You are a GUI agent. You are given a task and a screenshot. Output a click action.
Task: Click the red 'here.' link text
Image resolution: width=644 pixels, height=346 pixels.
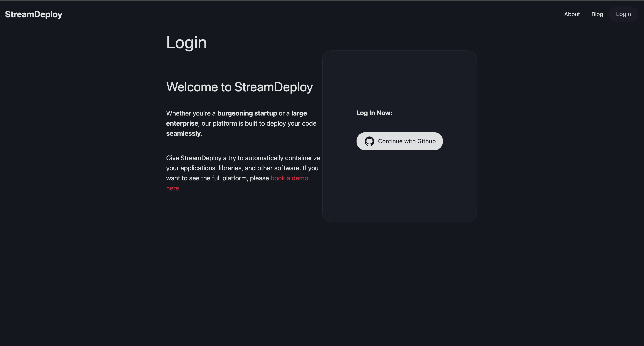coord(173,188)
